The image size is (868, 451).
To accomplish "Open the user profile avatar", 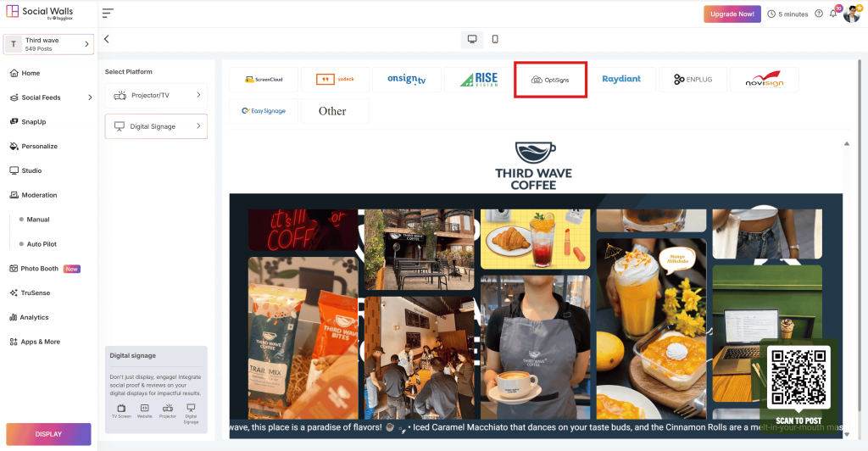I will (x=851, y=14).
